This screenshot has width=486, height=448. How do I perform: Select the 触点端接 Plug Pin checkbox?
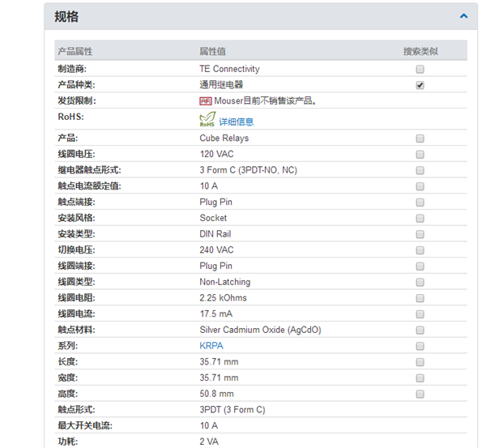[420, 203]
